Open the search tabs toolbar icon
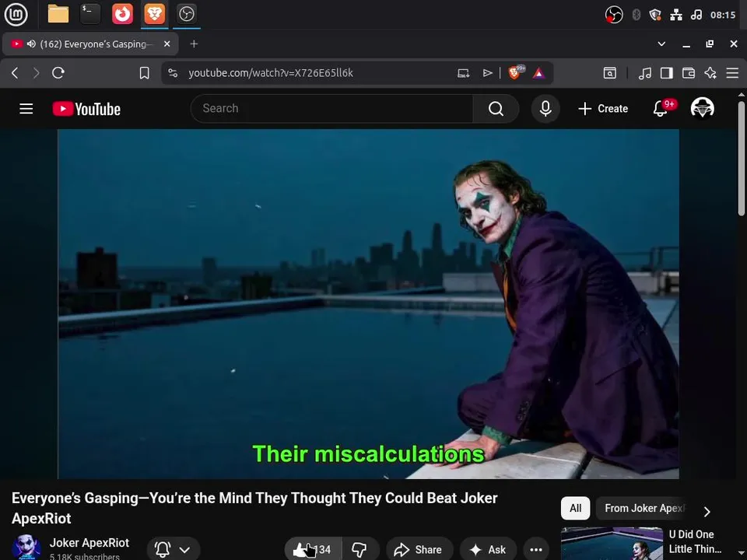 coord(610,73)
